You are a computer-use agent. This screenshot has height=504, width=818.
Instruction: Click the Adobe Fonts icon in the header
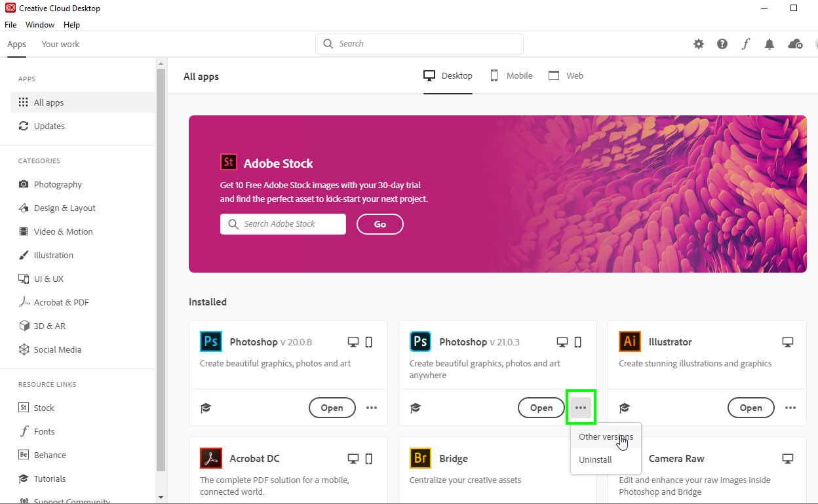click(745, 44)
